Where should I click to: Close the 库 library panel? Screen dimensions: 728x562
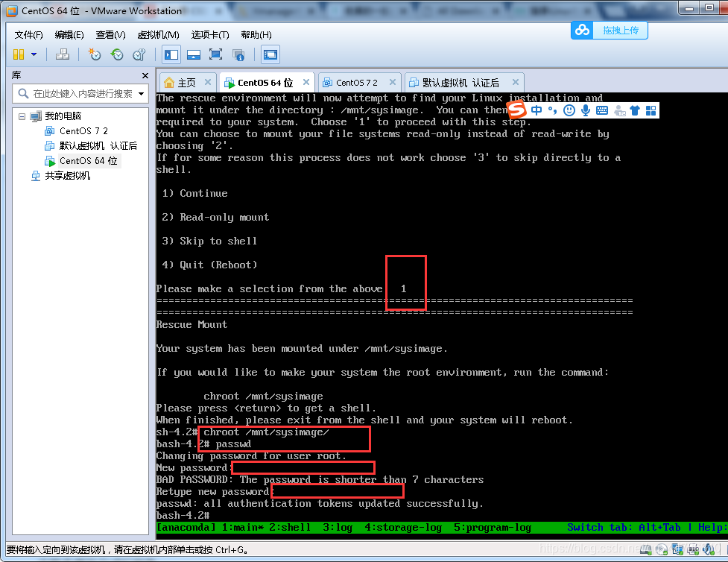coord(145,75)
